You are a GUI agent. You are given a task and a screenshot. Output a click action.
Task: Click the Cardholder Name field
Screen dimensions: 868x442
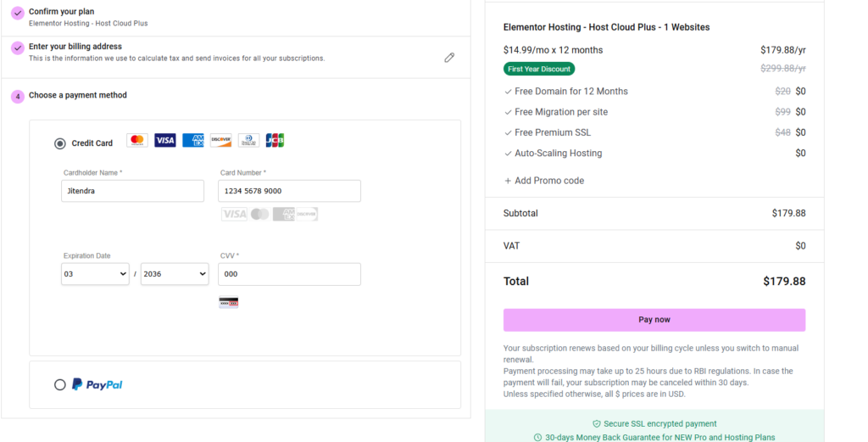(x=133, y=191)
